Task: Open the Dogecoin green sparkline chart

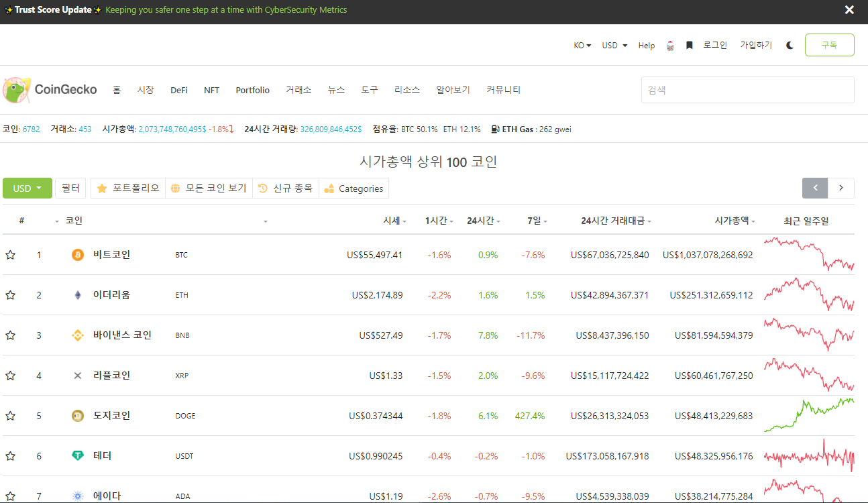Action: (809, 414)
